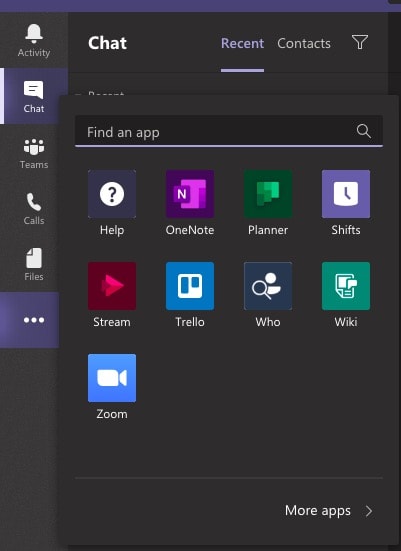
Task: Open the Teams sidebar icon
Action: 34,147
